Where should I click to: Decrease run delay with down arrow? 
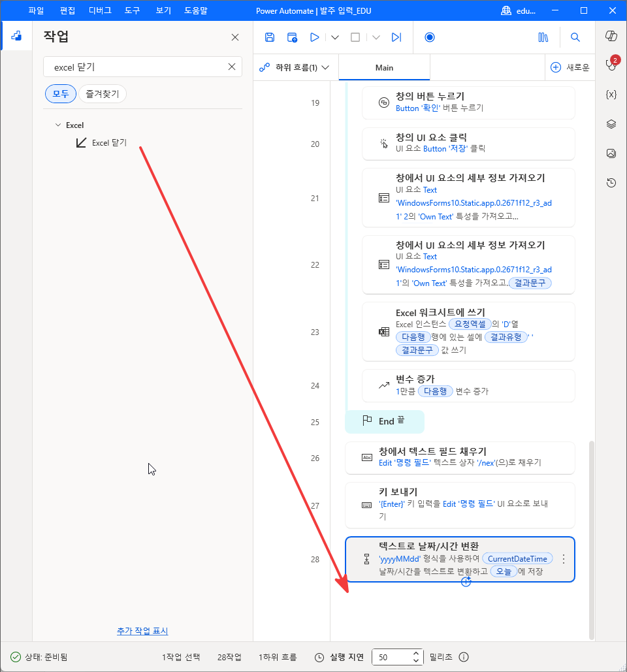(x=416, y=660)
